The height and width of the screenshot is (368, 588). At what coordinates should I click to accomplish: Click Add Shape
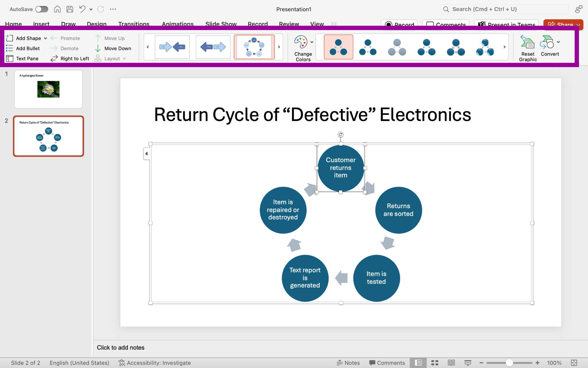pyautogui.click(x=24, y=38)
